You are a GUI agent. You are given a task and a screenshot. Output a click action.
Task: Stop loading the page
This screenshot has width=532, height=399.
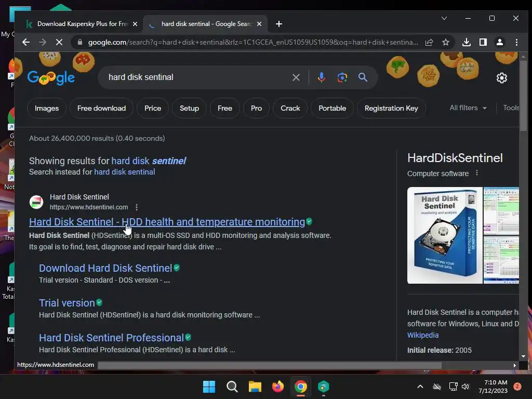[59, 42]
